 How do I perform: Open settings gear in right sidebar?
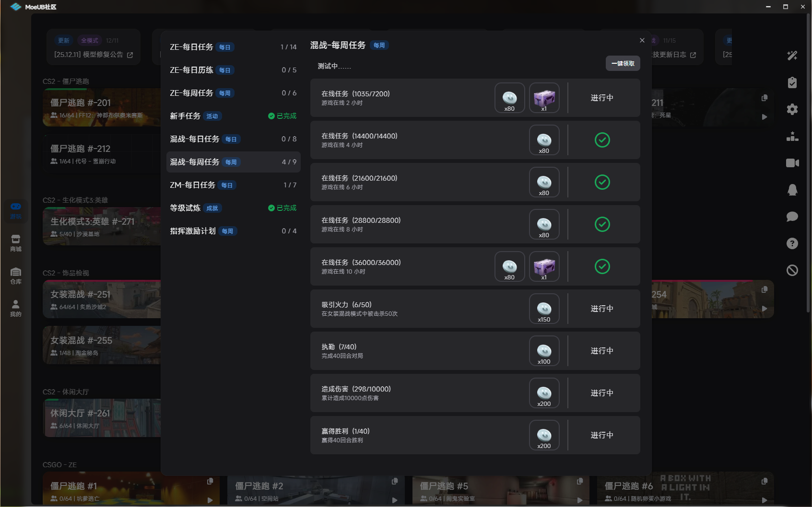pyautogui.click(x=792, y=109)
